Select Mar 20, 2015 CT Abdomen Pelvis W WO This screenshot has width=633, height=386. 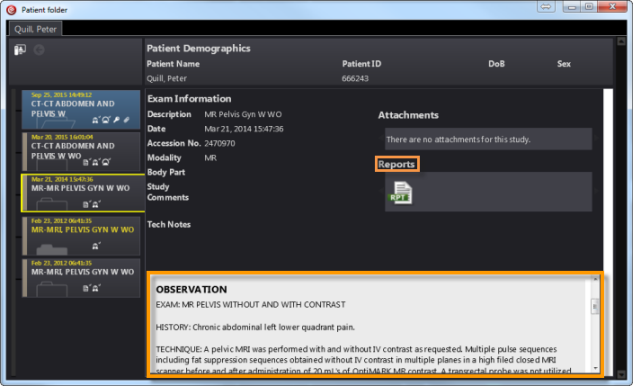coord(81,151)
